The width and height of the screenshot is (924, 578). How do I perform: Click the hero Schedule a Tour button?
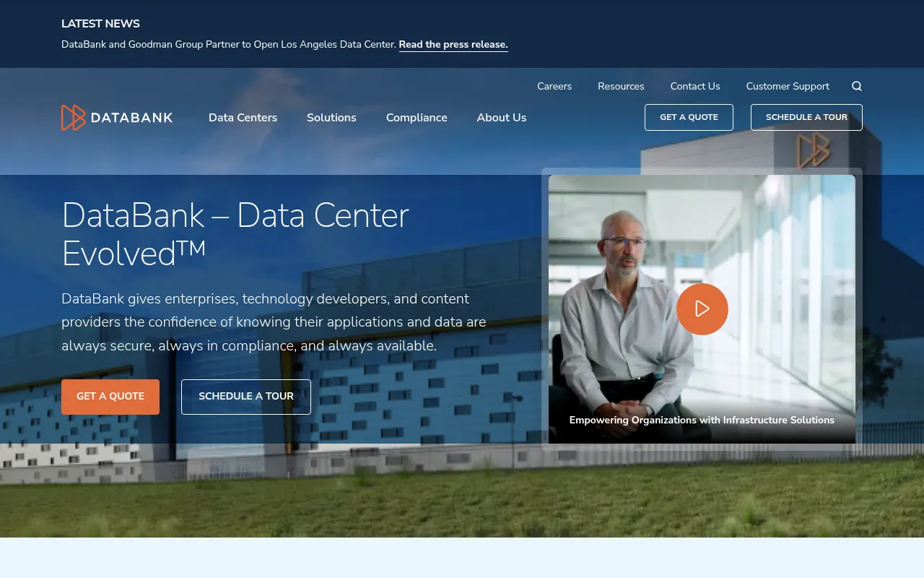tap(246, 397)
